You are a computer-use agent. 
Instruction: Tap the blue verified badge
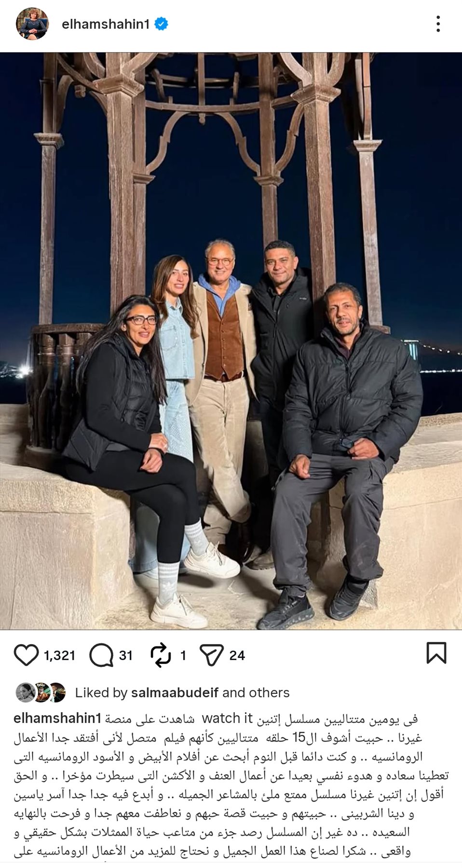coord(161,24)
